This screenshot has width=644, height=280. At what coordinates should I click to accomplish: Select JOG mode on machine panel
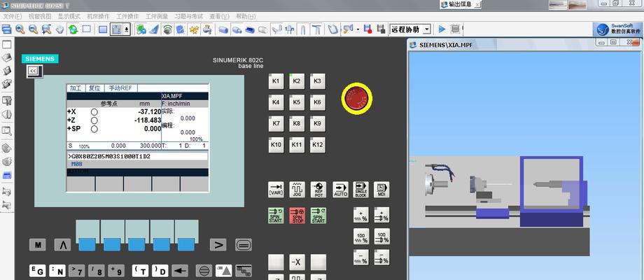297,190
